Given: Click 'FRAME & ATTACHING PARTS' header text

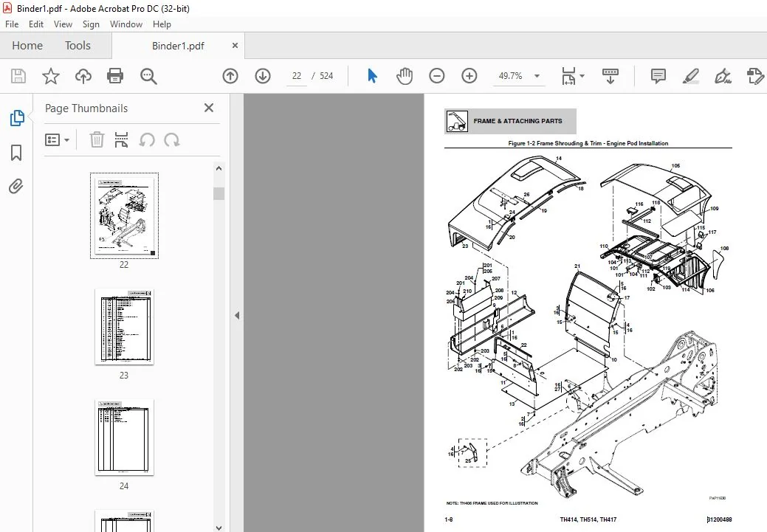Looking at the screenshot, I should point(517,121).
